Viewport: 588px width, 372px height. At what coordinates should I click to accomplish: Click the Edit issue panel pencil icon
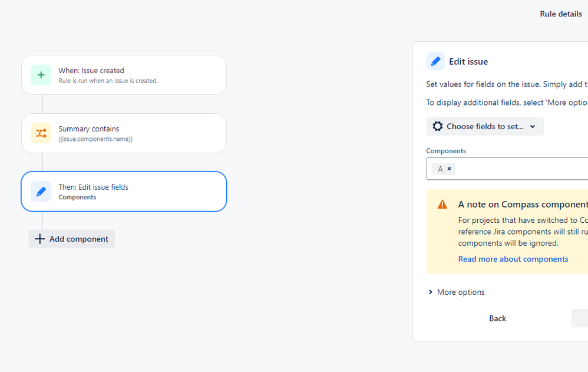(435, 61)
